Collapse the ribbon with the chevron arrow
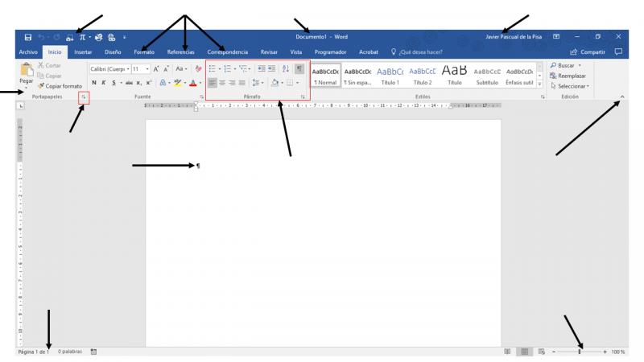644x362 pixels. click(621, 97)
